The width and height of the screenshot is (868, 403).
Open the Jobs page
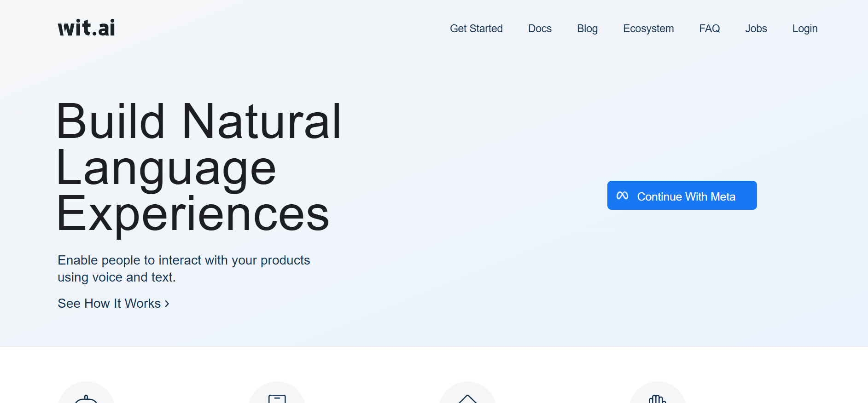(756, 29)
